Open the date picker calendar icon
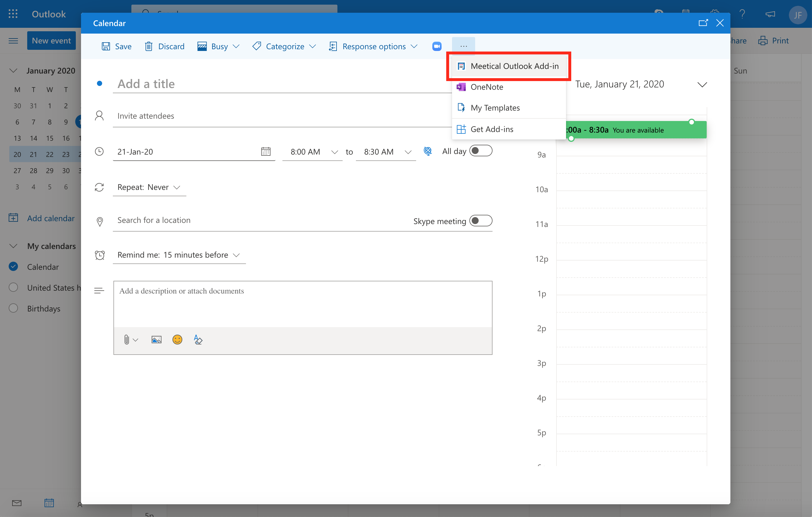812x517 pixels. point(266,151)
